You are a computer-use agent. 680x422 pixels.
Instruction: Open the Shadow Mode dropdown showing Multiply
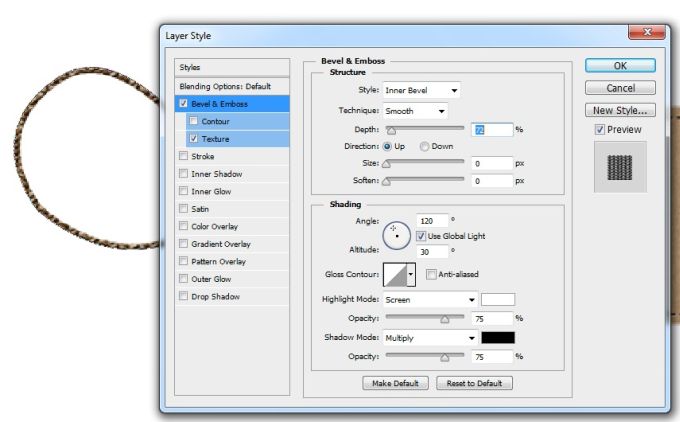click(430, 338)
